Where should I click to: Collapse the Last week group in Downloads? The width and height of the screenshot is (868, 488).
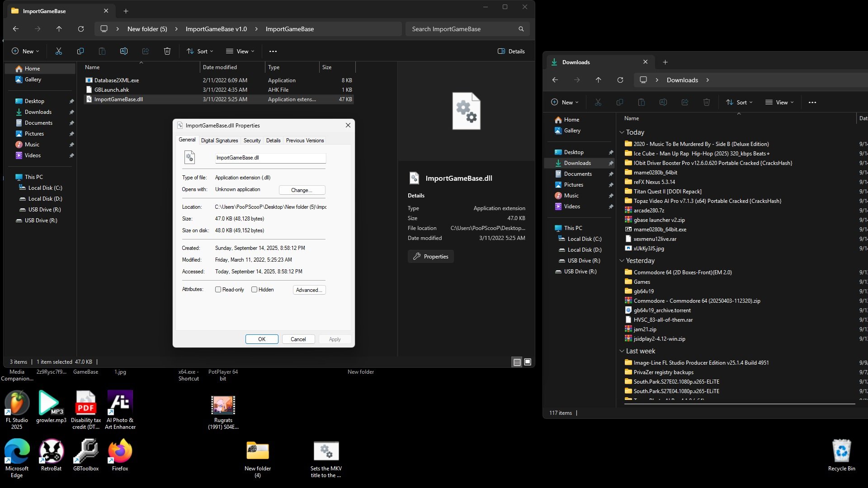(x=622, y=351)
